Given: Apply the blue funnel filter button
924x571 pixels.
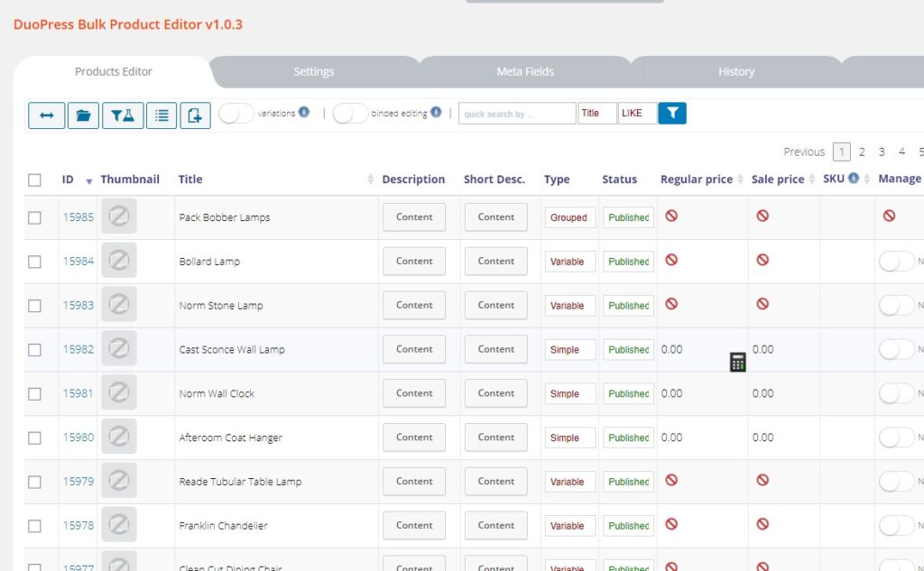Looking at the screenshot, I should coord(671,113).
